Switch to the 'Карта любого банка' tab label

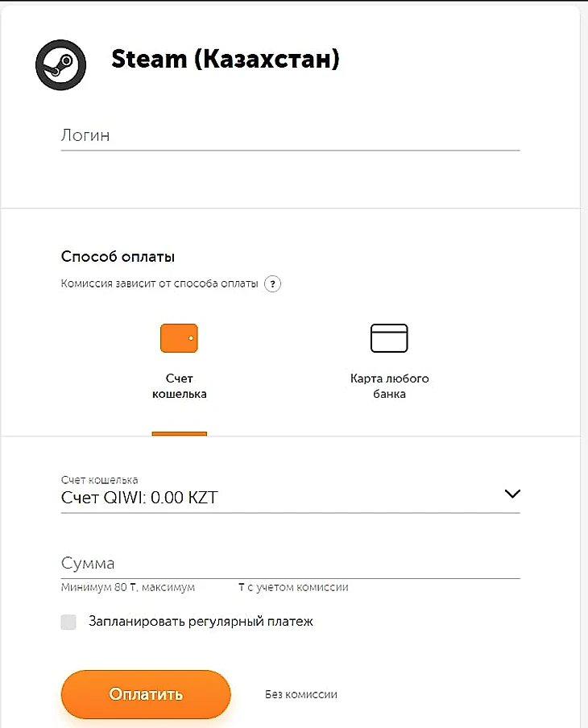(x=389, y=387)
